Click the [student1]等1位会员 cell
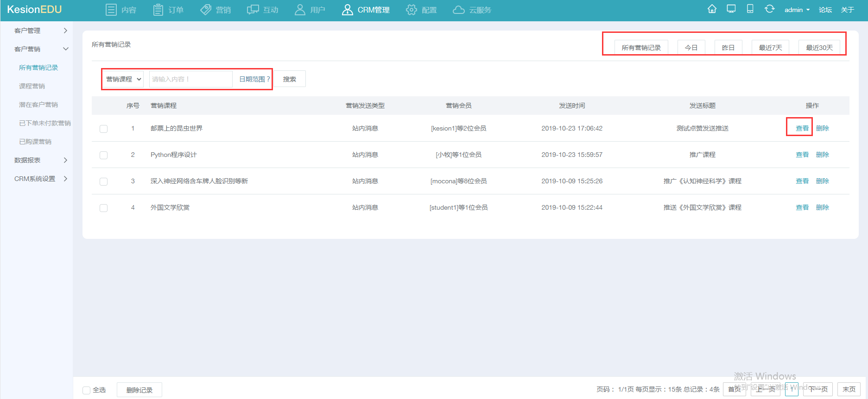868x399 pixels. (459, 207)
